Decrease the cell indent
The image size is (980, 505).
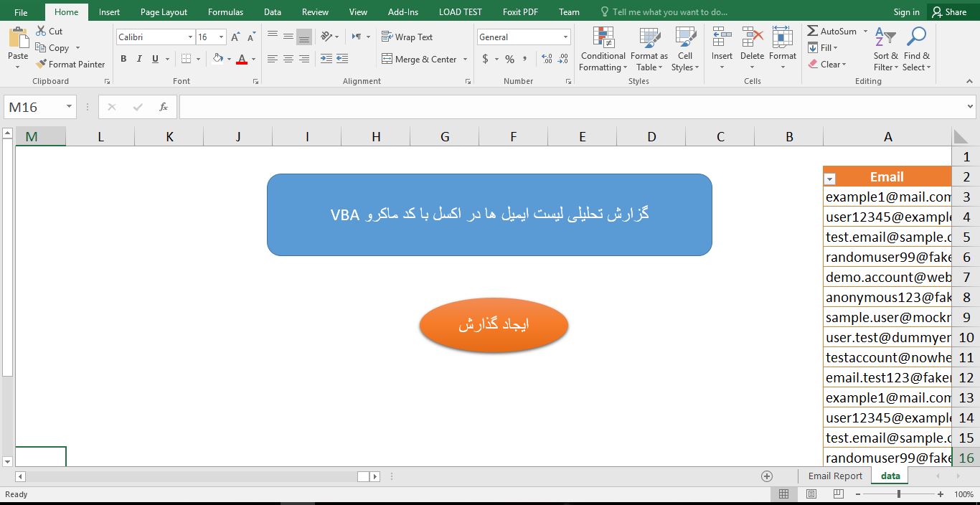[x=326, y=59]
